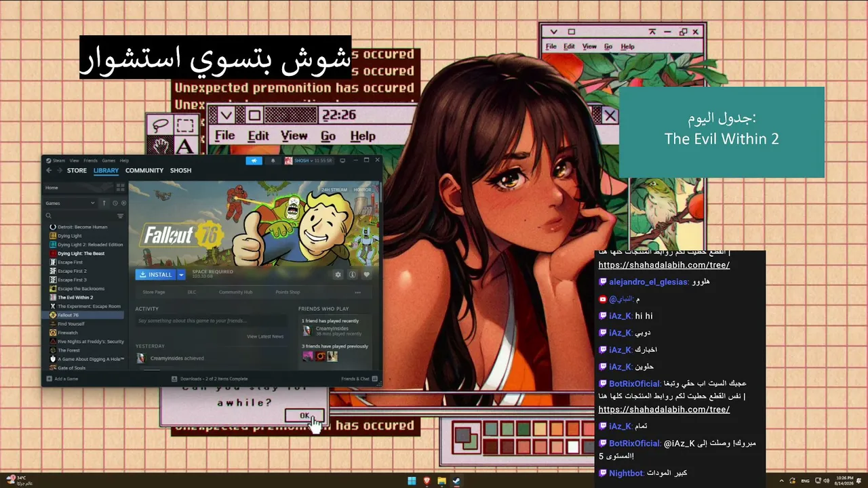This screenshot has height=488, width=868.
Task: Open library advanced filters icon
Action: click(x=120, y=216)
